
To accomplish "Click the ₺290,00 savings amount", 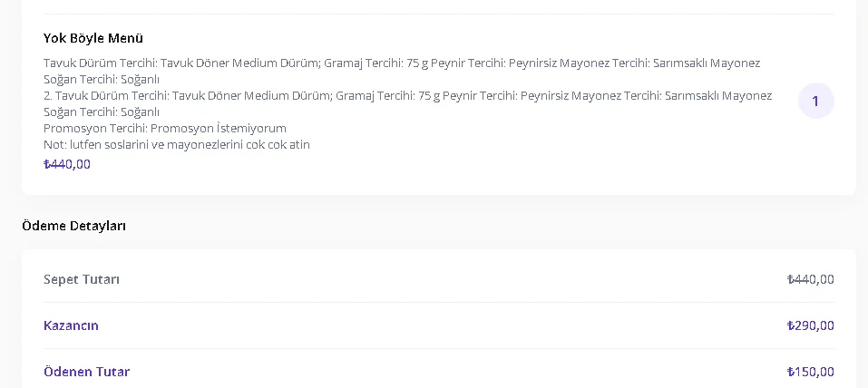I will click(810, 325).
